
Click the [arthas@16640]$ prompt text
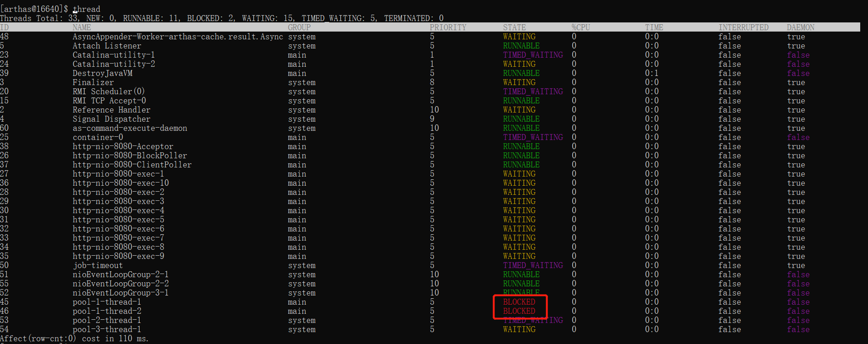click(x=34, y=9)
